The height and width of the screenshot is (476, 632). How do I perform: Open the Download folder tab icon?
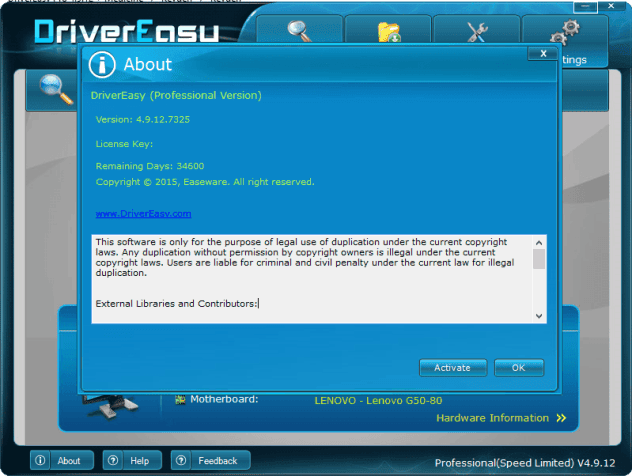[x=389, y=31]
